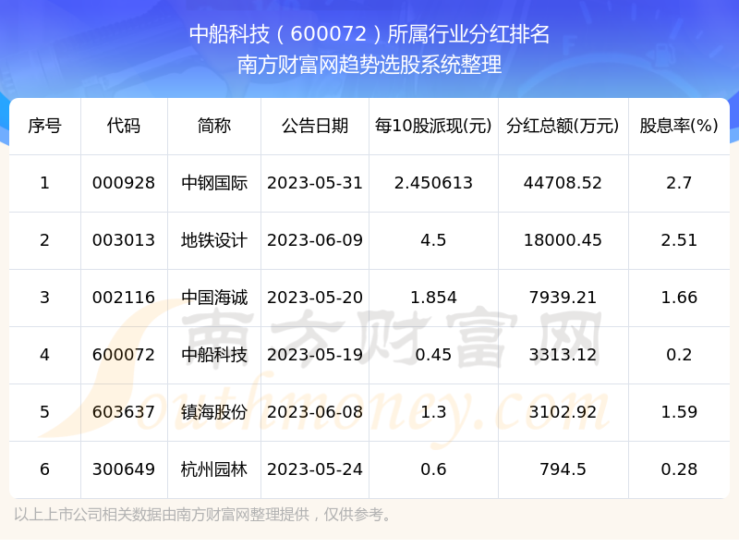Click yield value 2.7
This screenshot has height=560, width=739.
coord(679,183)
